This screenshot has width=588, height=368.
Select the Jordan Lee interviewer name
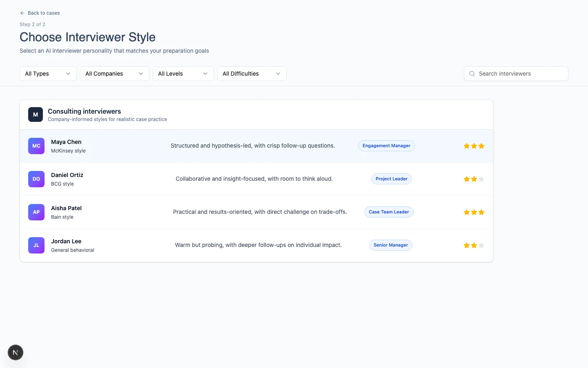coord(66,241)
